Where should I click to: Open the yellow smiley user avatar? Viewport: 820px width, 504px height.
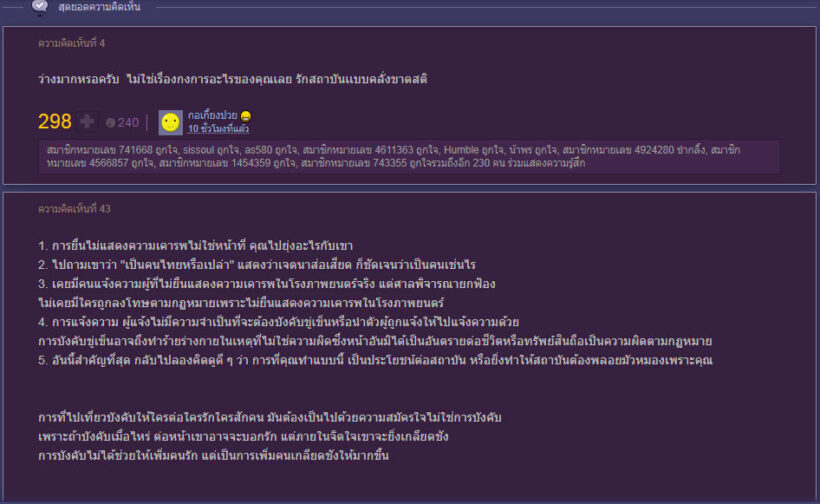click(171, 122)
